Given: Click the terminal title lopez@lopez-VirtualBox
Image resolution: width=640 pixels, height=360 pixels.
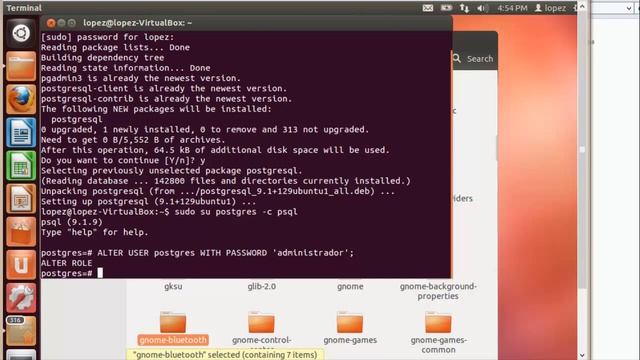Looking at the screenshot, I should (138, 23).
